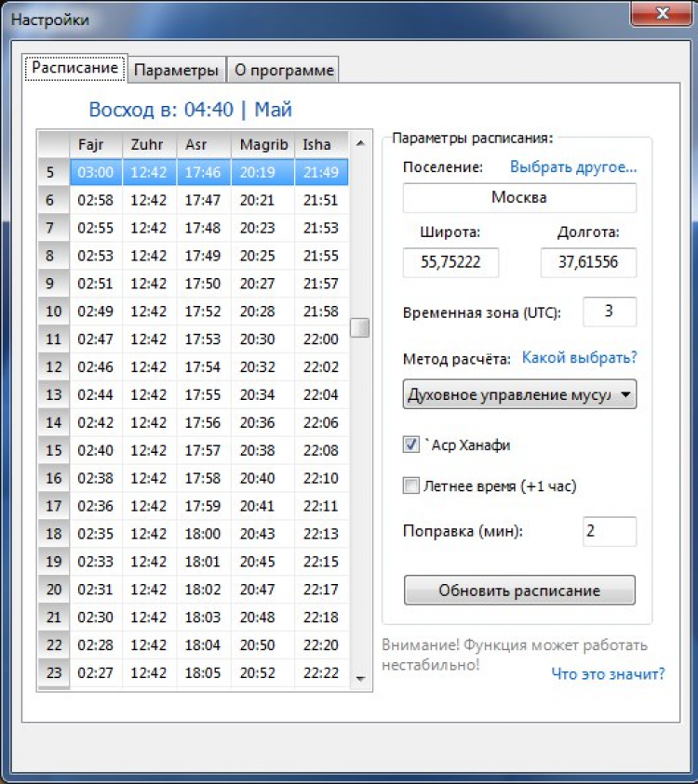This screenshot has width=698, height=784.
Task: Click the Широта input field
Action: (451, 263)
